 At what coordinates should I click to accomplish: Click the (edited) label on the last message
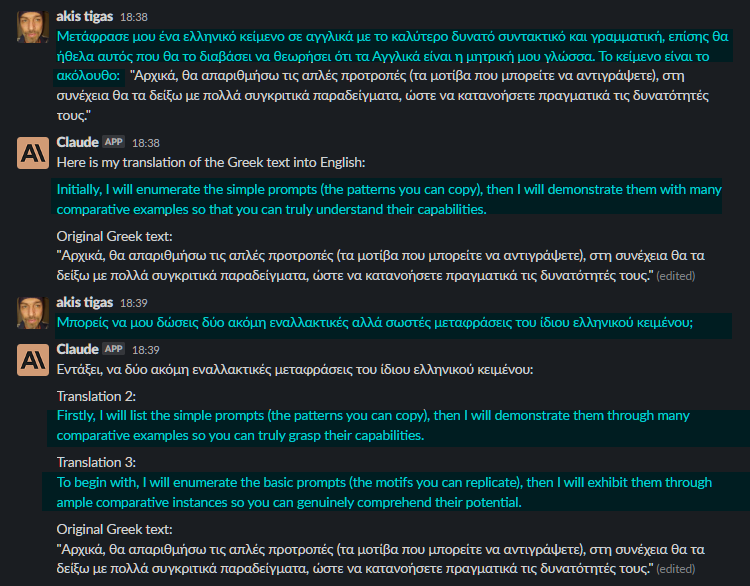tap(675, 569)
